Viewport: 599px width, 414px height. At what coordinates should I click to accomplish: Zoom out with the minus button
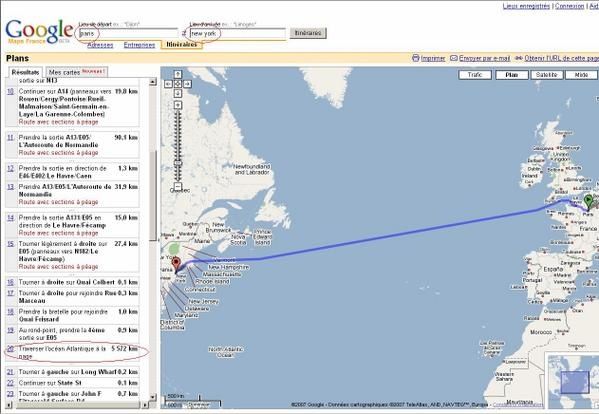point(178,186)
